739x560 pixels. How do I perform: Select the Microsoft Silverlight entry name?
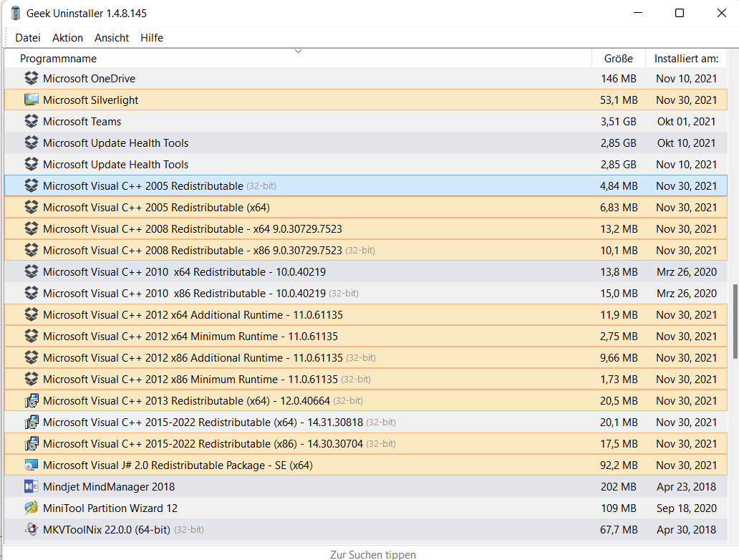tap(90, 100)
